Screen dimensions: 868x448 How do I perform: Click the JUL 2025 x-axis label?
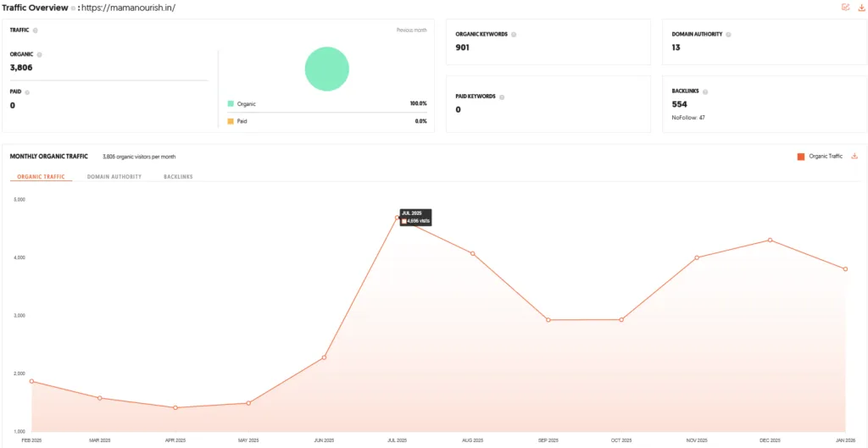click(397, 441)
